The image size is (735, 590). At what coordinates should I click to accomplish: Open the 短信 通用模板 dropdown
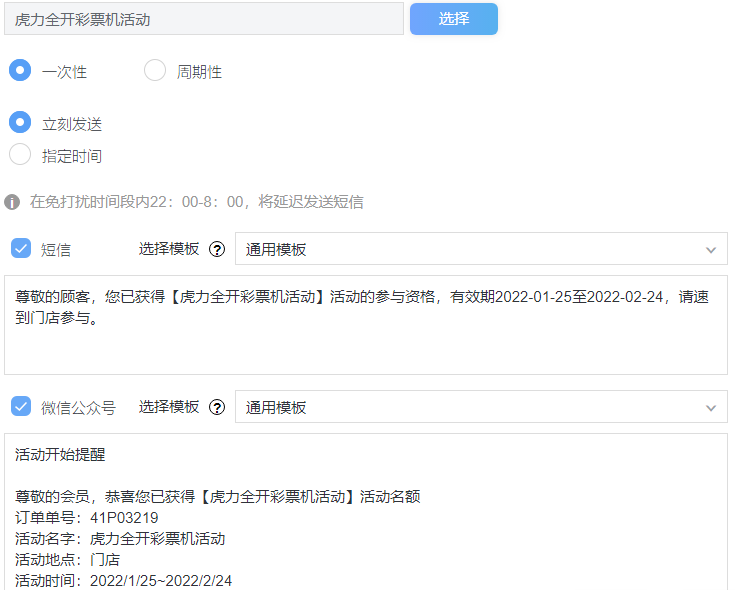click(x=481, y=249)
